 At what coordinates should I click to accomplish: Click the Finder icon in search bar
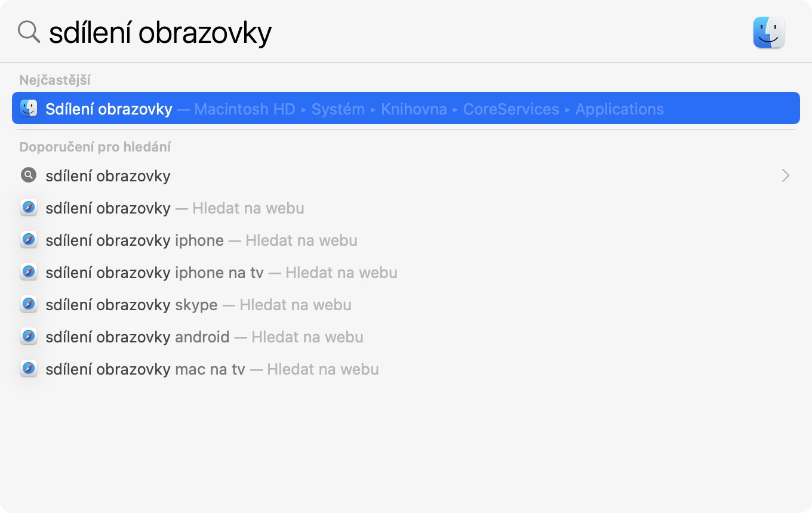point(768,32)
